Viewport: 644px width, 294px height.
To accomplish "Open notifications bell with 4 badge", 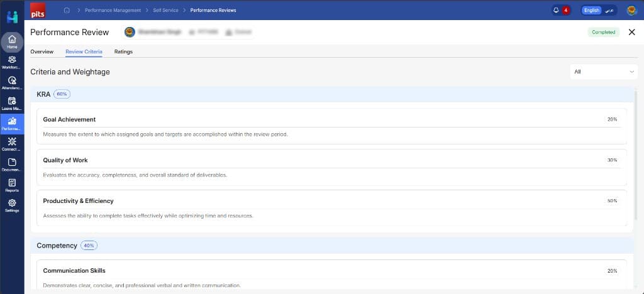I will click(560, 10).
